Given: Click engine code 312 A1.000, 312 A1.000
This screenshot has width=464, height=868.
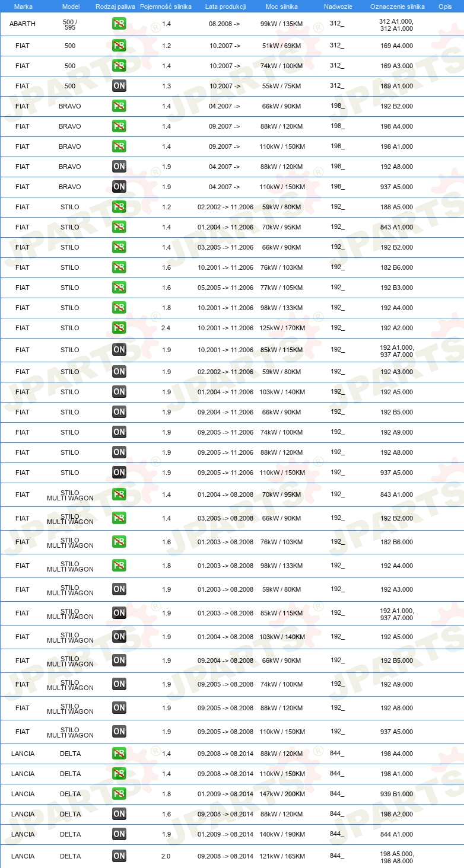Looking at the screenshot, I should click(x=396, y=24).
